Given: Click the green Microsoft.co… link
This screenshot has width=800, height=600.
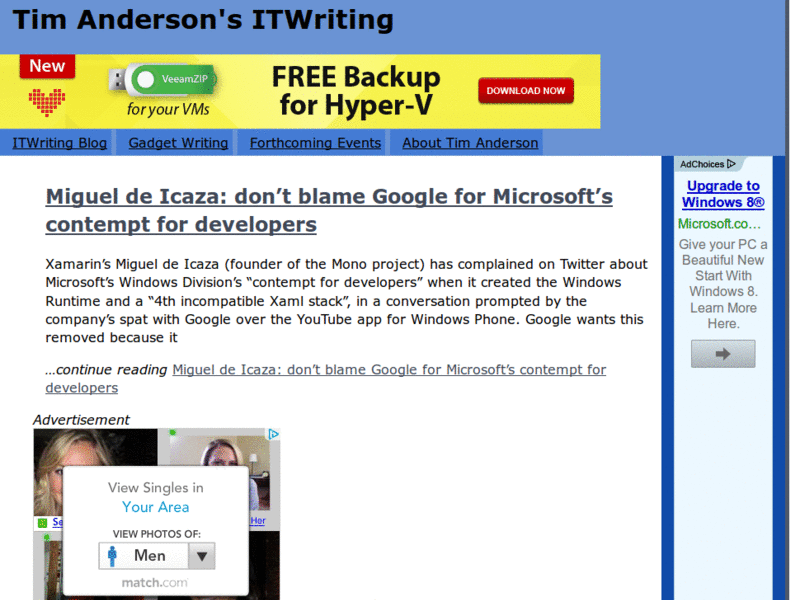Looking at the screenshot, I should click(719, 224).
